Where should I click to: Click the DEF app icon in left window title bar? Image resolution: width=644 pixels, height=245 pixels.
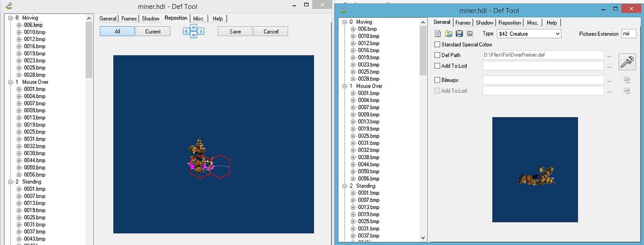click(x=9, y=7)
